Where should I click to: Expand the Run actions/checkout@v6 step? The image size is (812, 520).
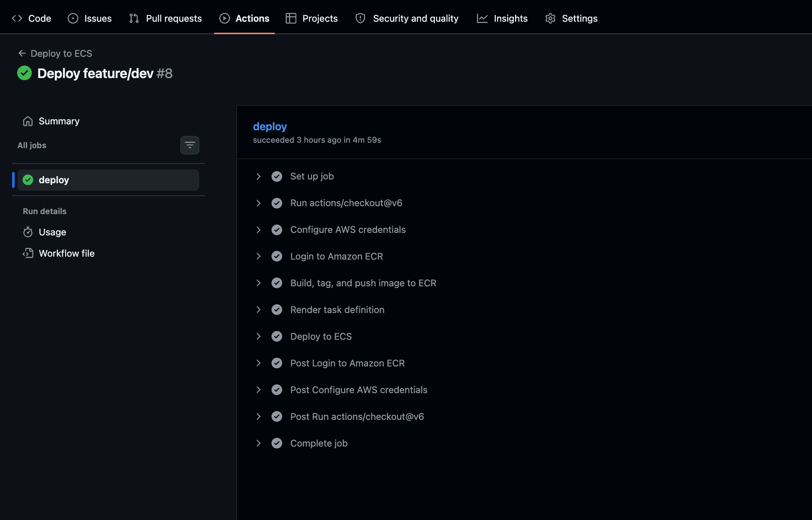(259, 203)
